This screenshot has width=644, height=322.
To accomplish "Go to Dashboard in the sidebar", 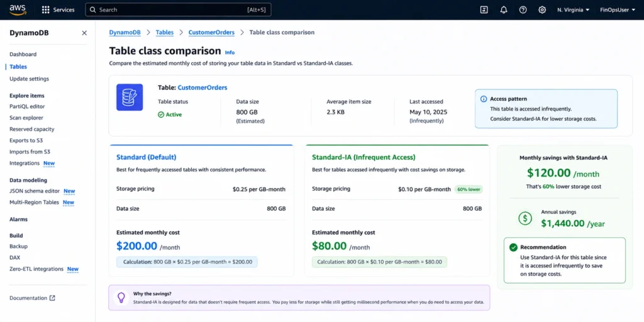I will (x=23, y=54).
